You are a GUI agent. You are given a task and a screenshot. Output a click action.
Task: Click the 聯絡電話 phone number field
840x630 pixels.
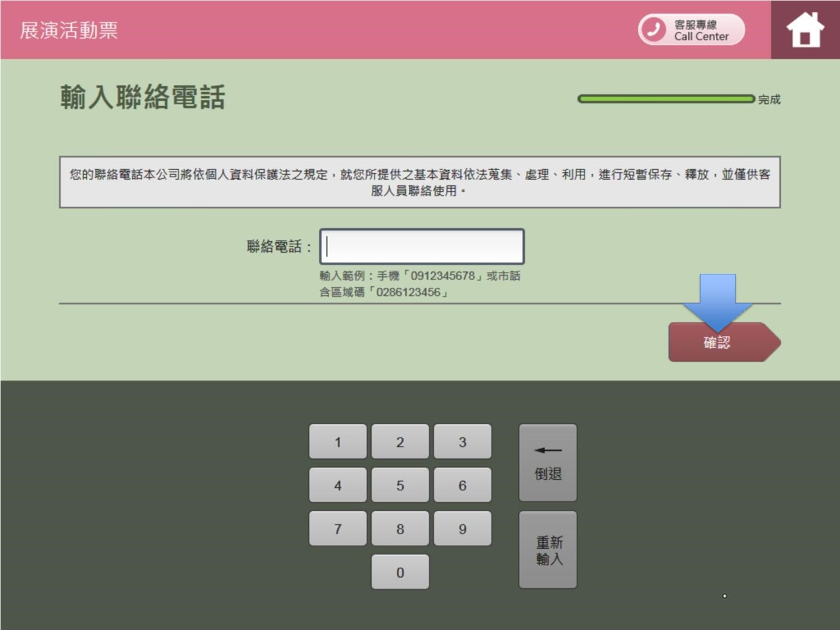click(422, 247)
